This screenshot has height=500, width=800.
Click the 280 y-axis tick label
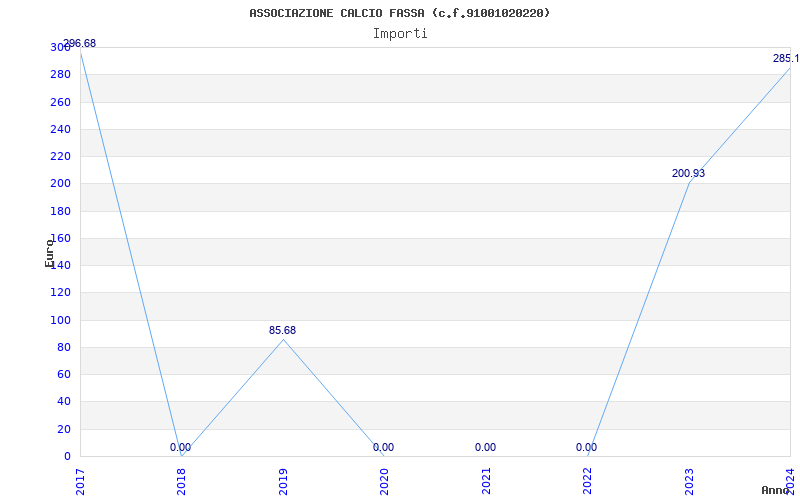pos(60,75)
